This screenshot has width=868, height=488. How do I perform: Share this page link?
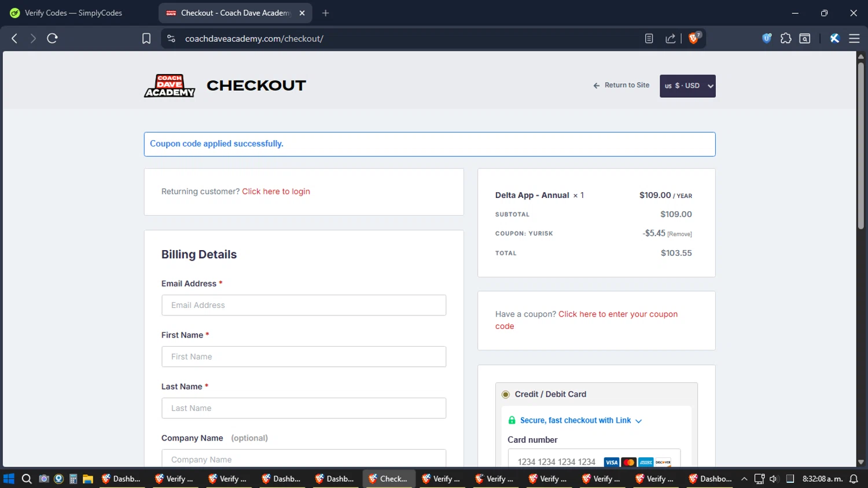click(671, 38)
